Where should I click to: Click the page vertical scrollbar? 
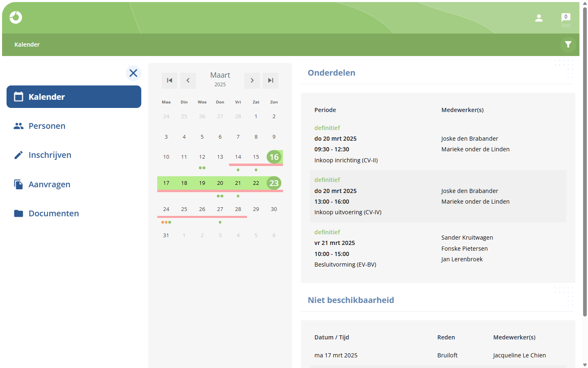[x=585, y=162]
